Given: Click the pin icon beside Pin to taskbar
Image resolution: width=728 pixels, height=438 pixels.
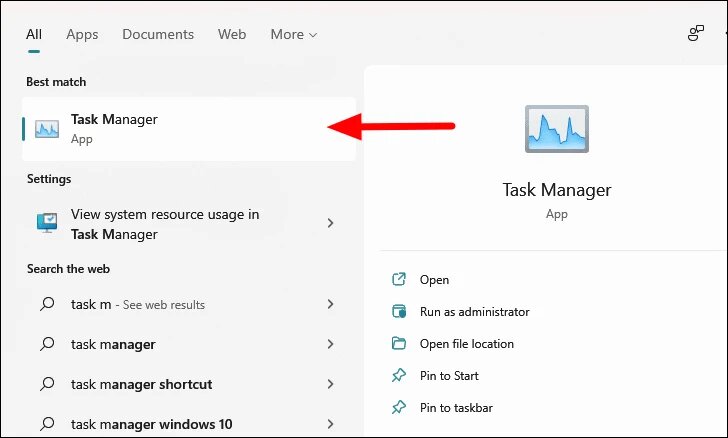Looking at the screenshot, I should coord(399,407).
